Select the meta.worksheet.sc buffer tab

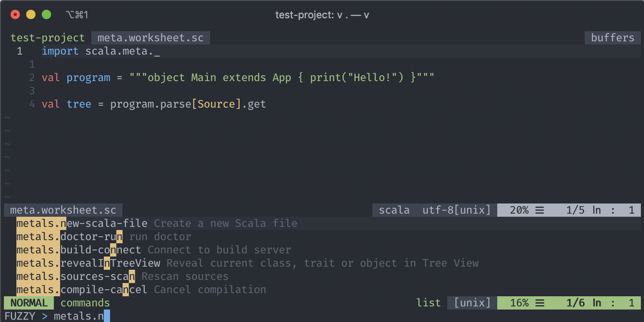click(x=151, y=38)
